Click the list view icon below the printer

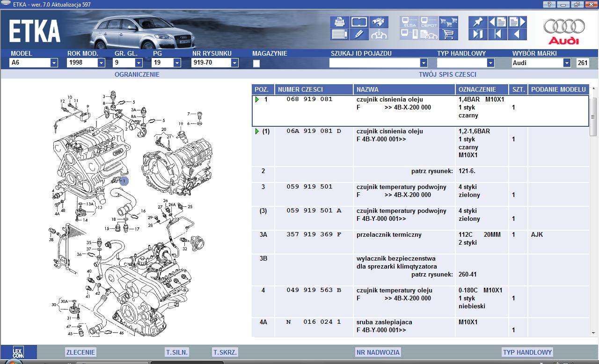point(339,34)
